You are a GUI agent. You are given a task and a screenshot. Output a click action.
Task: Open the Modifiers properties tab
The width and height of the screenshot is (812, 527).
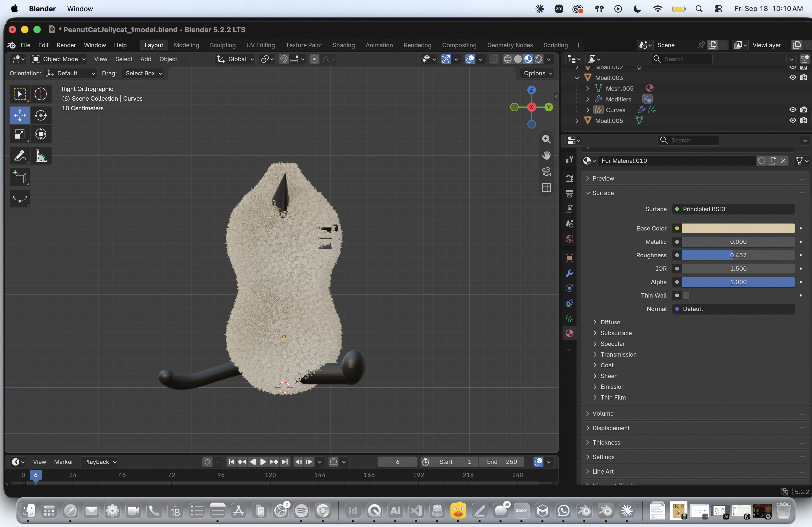tap(570, 273)
